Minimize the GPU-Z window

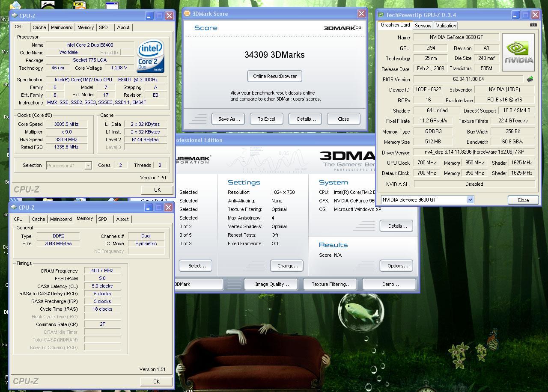515,15
